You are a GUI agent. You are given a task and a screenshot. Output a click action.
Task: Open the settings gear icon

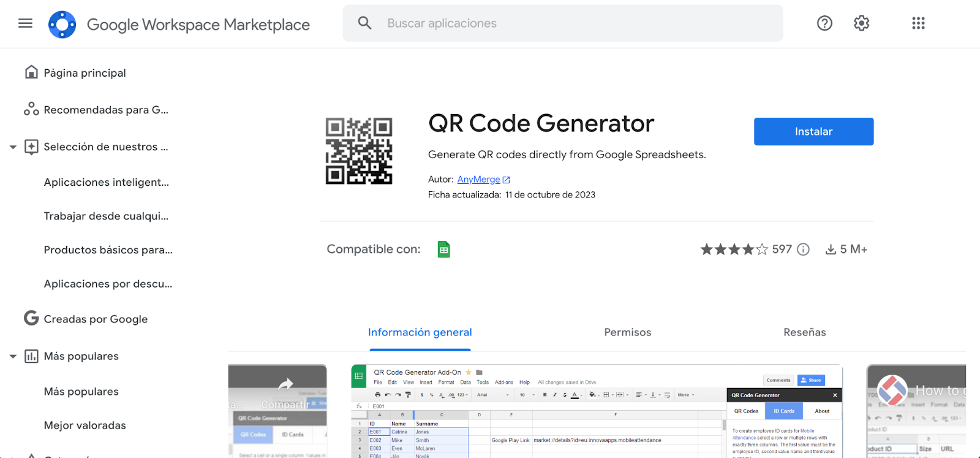861,23
